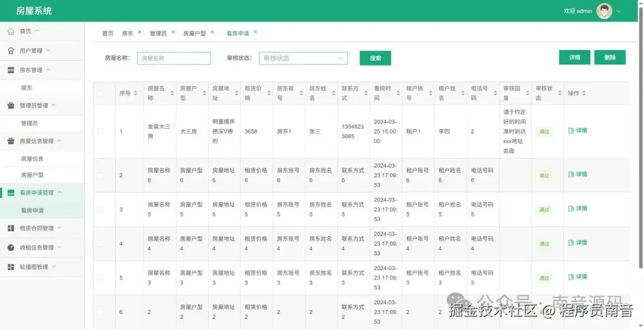Open 详情 for row 房屋名称6
The image size is (644, 329).
pyautogui.click(x=577, y=175)
